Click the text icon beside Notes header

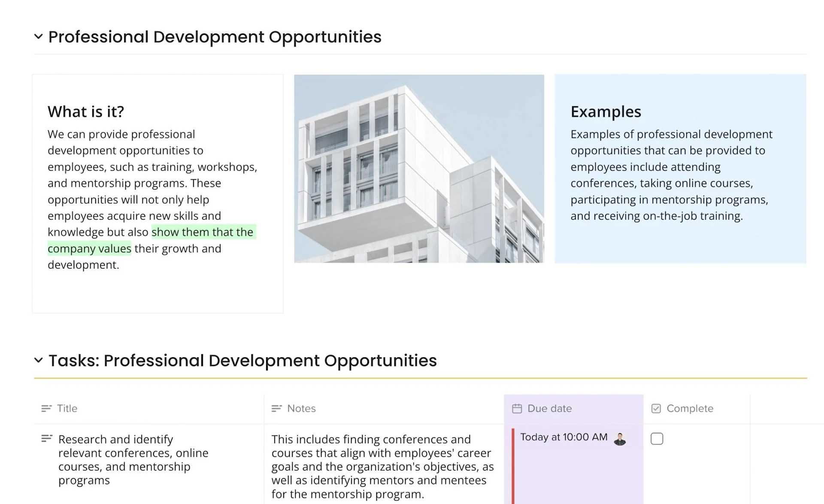(276, 408)
